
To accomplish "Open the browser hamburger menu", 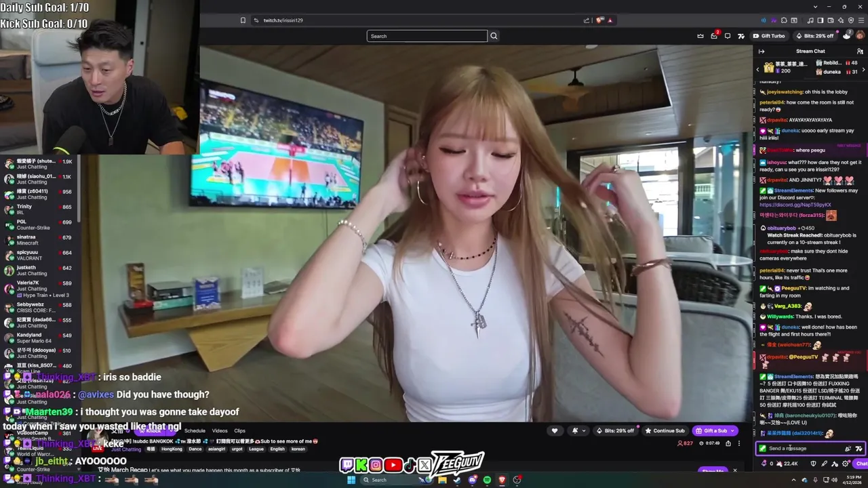I will pos(861,20).
